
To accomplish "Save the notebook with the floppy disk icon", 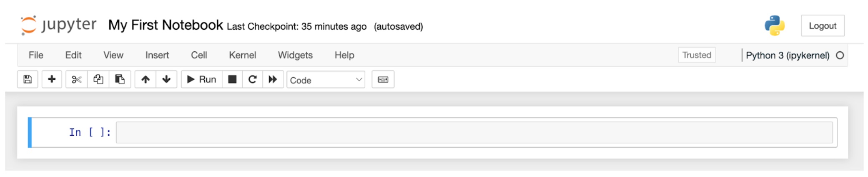I will pos(28,79).
